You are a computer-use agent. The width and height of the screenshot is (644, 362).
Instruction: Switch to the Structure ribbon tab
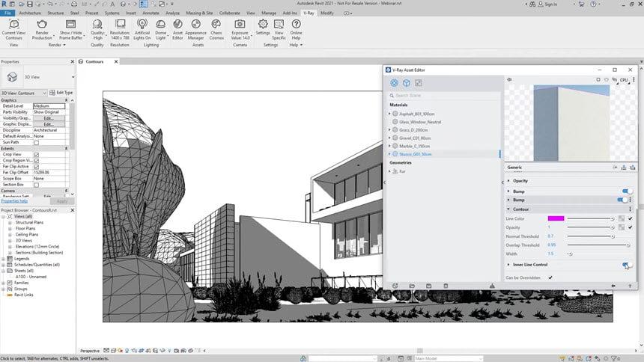(x=55, y=13)
